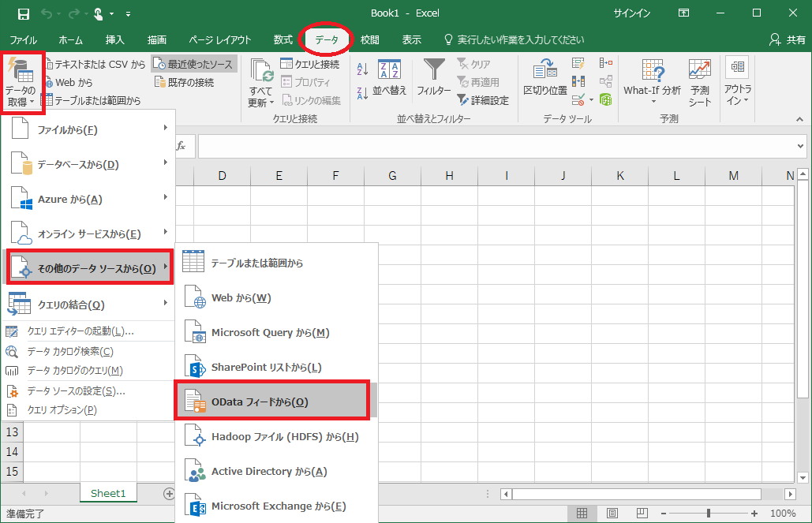Expand ファイルから(F) submenu
This screenshot has width=812, height=523.
(88, 129)
